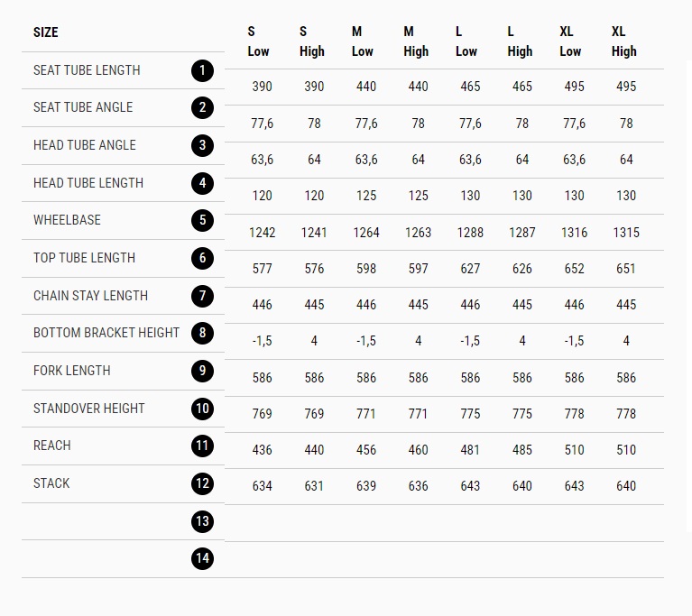
Task: Click the unlabeled number 14 badge
Action: coord(203,558)
